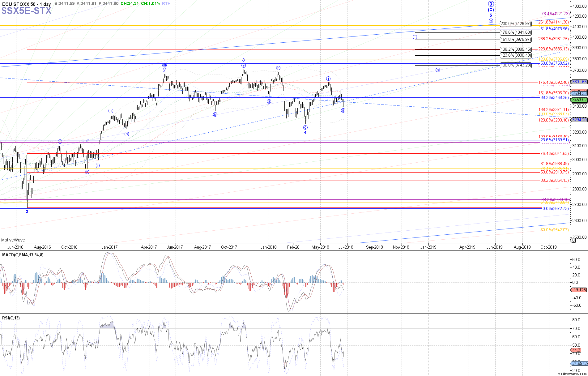Select the CH:1.01% percent change in header
The width and height of the screenshot is (588, 376).
(x=151, y=3)
